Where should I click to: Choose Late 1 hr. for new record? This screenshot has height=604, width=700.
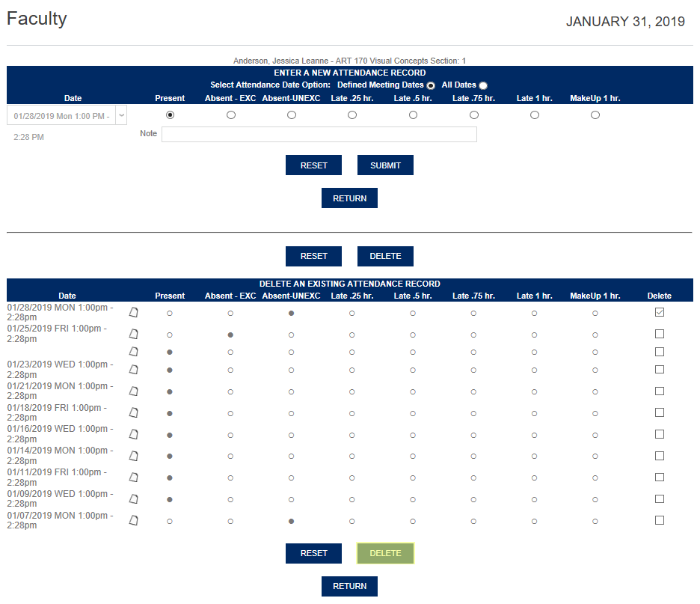pyautogui.click(x=535, y=115)
